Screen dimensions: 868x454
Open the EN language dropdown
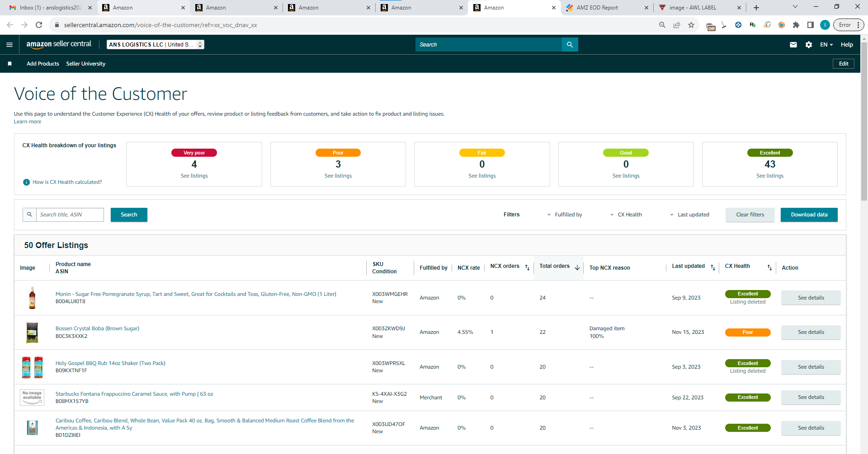[826, 45]
